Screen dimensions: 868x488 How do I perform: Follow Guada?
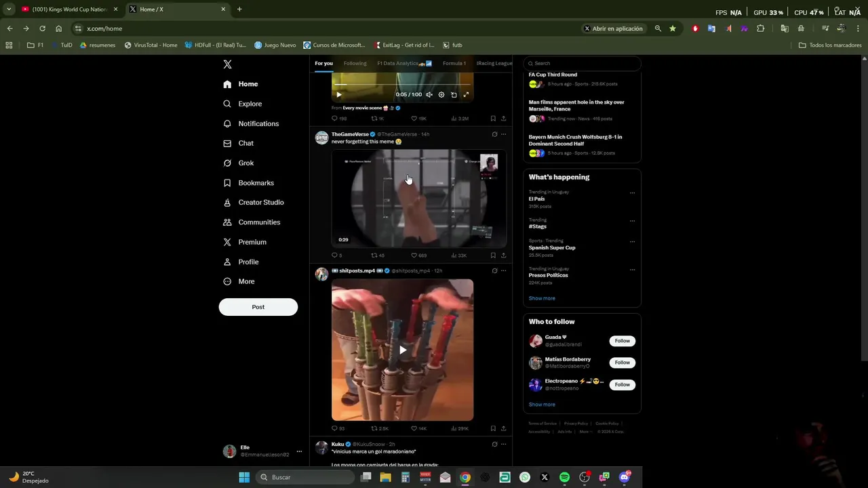622,341
